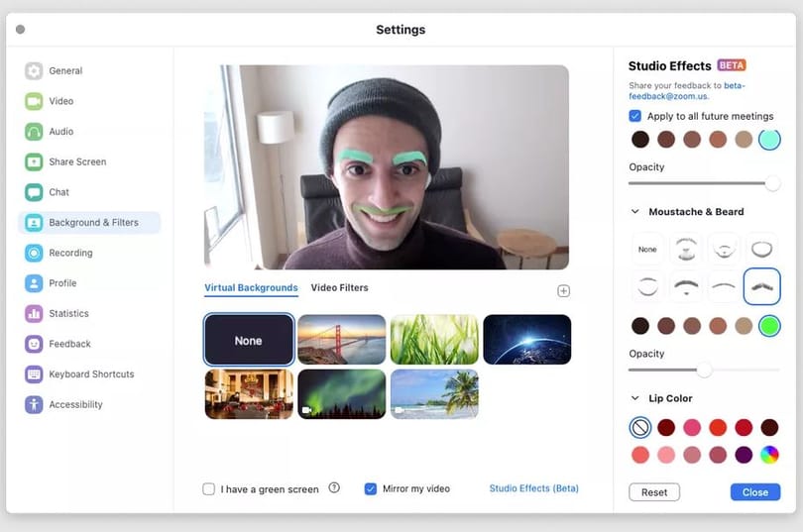This screenshot has height=532, width=803.
Task: Click the blue Close button
Action: click(755, 492)
